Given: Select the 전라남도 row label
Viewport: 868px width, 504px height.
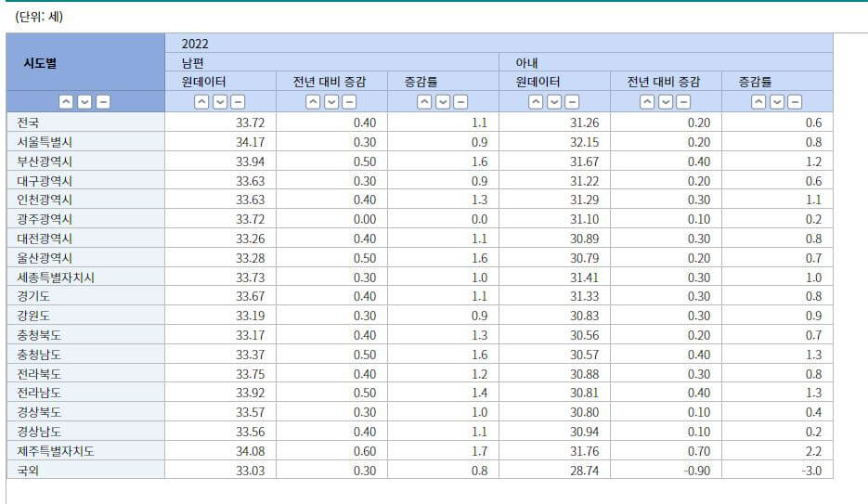Looking at the screenshot, I should 39,393.
